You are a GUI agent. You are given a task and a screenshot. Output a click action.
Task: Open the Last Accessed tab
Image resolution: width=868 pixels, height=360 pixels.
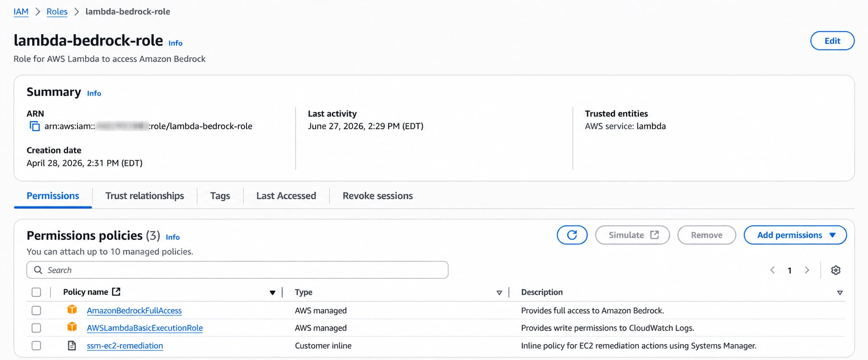(286, 196)
